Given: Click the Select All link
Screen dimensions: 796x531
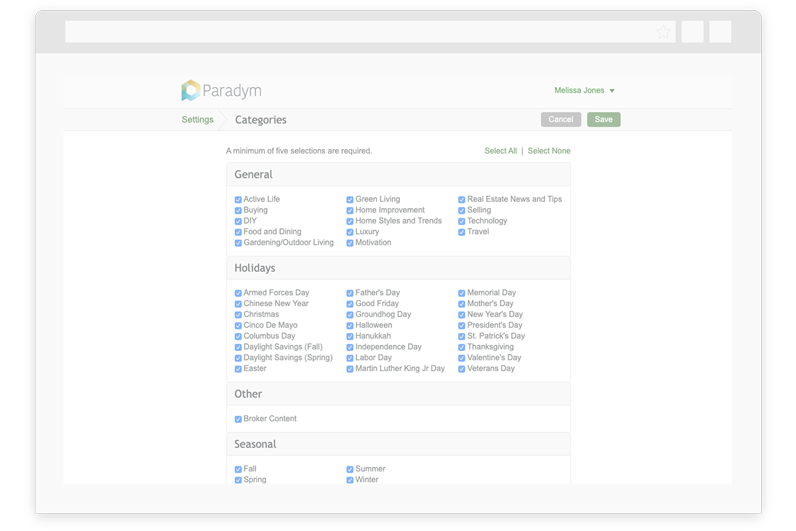Looking at the screenshot, I should 501,151.
